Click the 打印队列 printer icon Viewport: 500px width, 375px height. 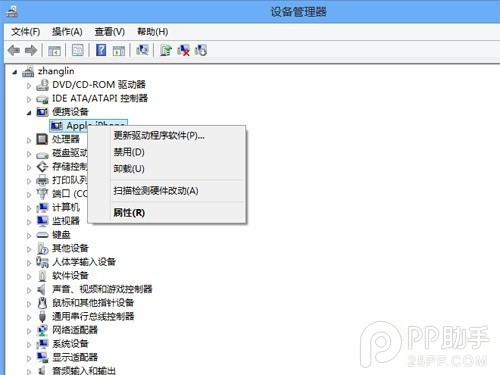(42, 180)
